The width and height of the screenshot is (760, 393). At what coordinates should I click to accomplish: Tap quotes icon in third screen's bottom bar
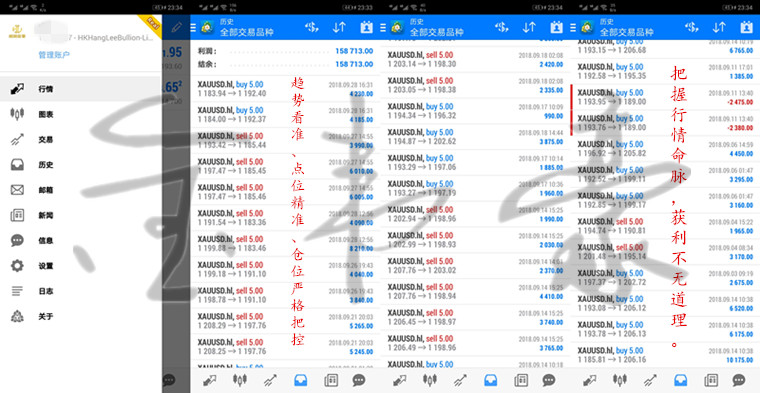[399, 380]
